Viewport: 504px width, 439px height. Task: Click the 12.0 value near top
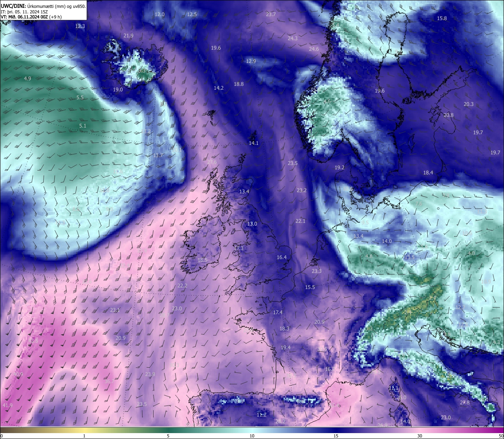(x=159, y=14)
